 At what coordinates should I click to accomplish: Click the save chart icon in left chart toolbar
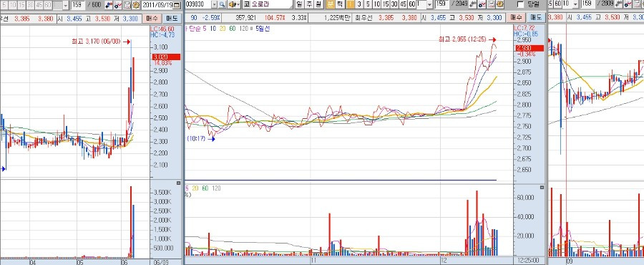pos(127,5)
